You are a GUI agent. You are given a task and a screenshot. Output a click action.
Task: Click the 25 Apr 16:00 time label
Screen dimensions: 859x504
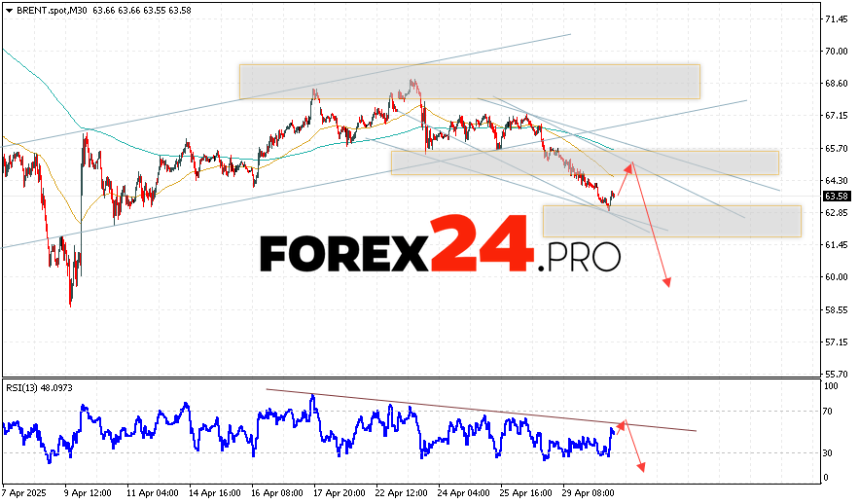526,492
